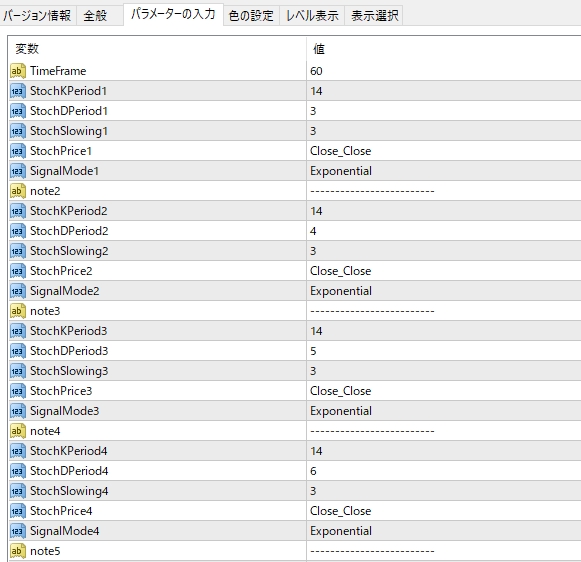Select the StochKPeriod3 value 14

point(316,331)
